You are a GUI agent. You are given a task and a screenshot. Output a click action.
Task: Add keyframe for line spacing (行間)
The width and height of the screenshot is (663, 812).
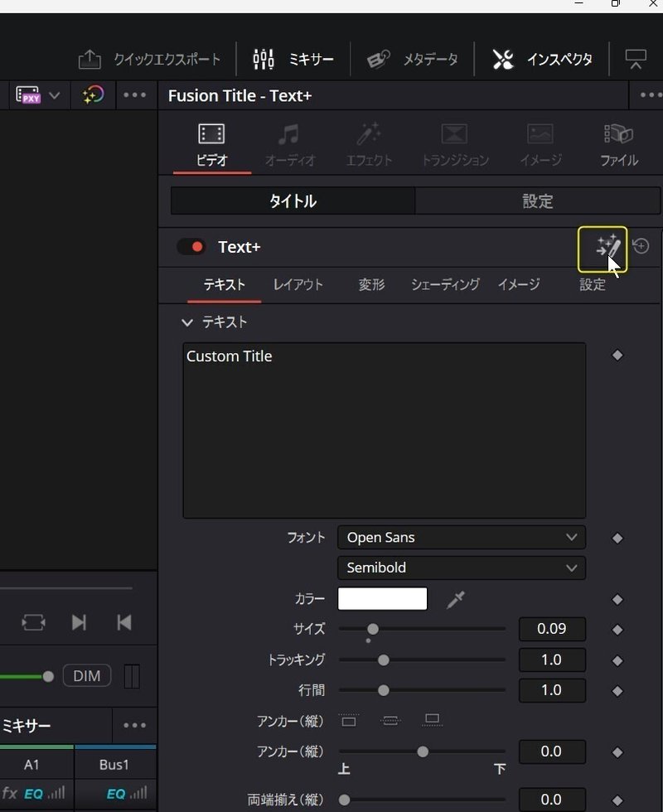(x=617, y=691)
